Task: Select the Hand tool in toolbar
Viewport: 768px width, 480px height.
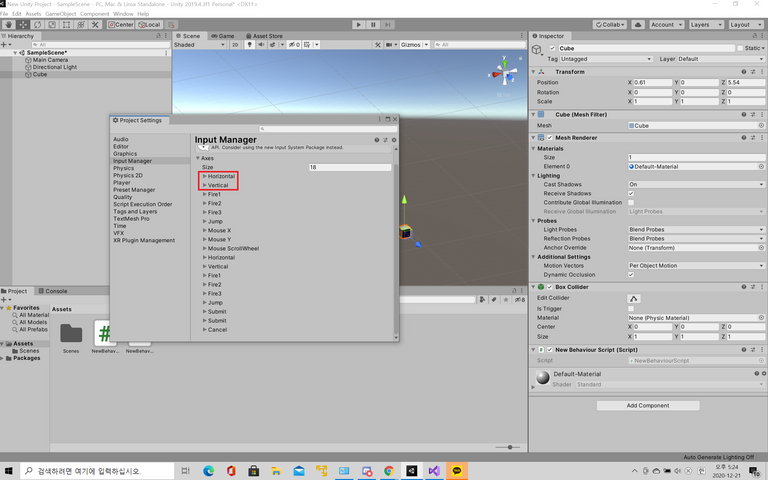Action: point(8,24)
